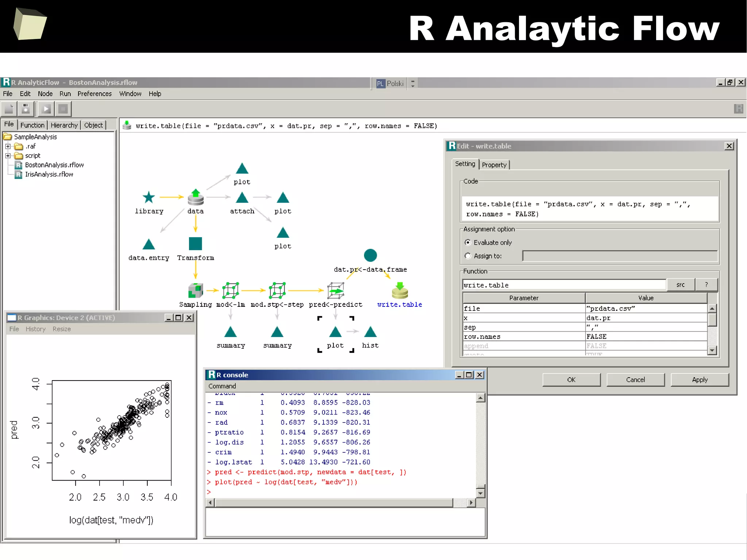Select the mod.stp<-step model node
Image resolution: width=747 pixels, height=560 pixels.
pos(277,291)
